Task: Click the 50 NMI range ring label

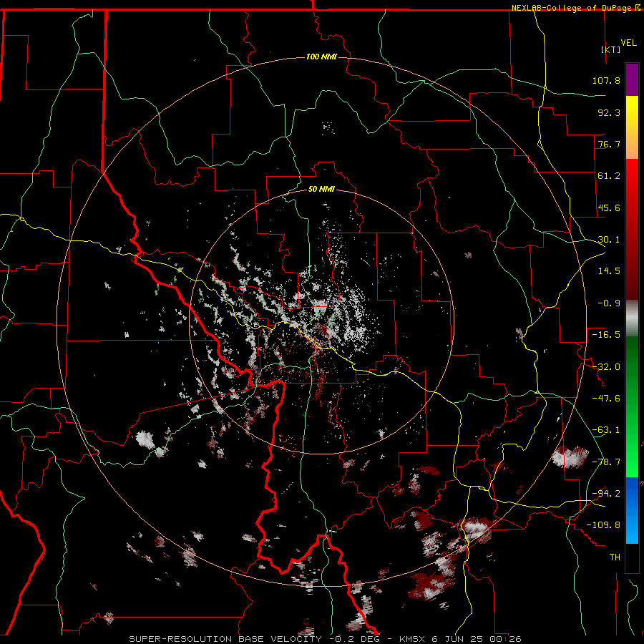Action: pos(321,189)
